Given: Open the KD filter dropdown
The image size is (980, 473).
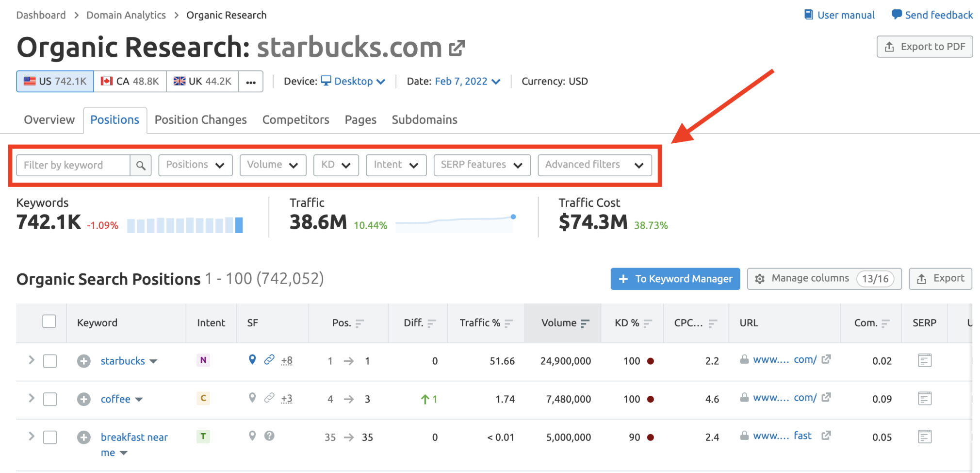Looking at the screenshot, I should pos(336,165).
